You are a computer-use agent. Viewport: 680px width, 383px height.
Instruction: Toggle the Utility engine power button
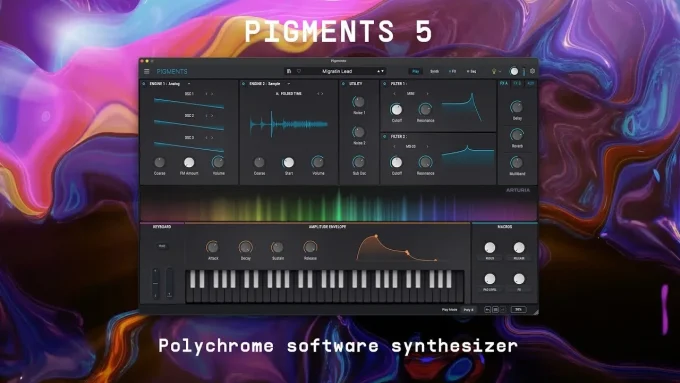tap(343, 84)
